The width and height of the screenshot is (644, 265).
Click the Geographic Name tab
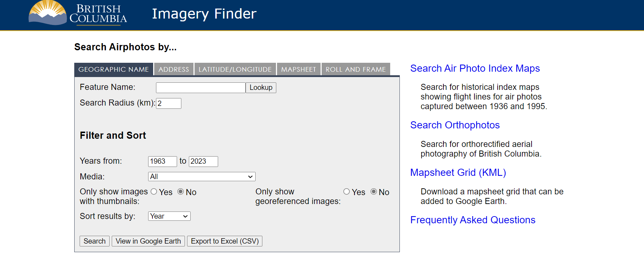point(114,69)
